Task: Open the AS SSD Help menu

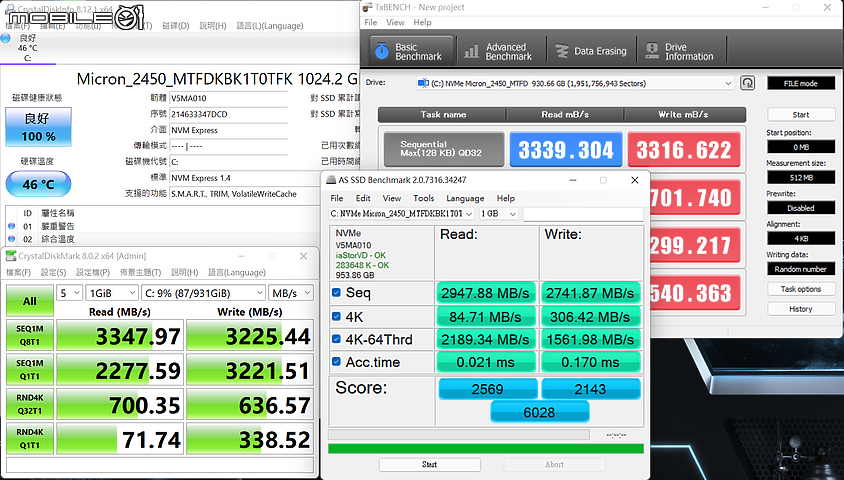Action: 506,198
